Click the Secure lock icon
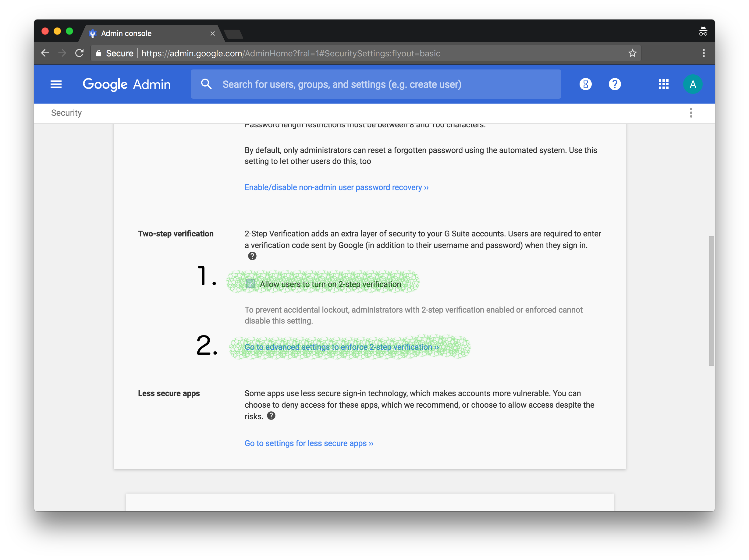This screenshot has width=749, height=560. click(98, 53)
